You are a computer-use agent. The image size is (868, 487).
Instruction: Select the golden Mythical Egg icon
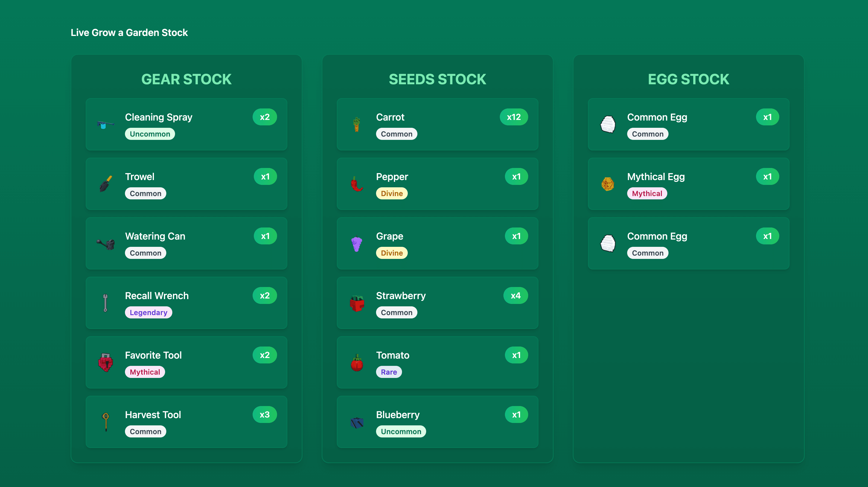(608, 184)
